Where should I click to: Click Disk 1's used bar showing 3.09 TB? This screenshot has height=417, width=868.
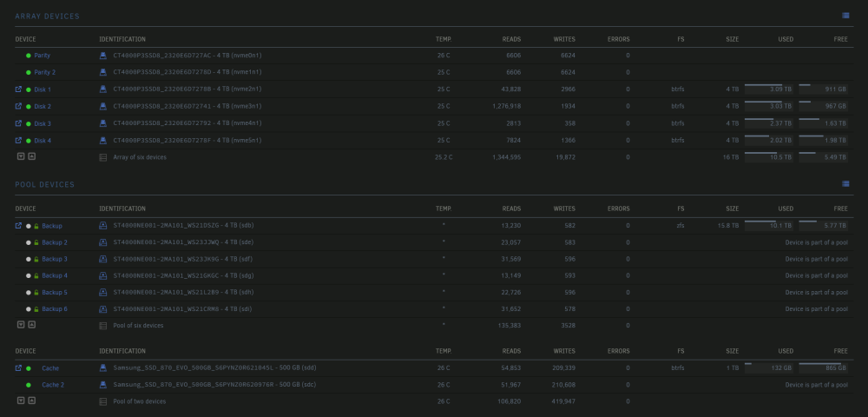(x=769, y=89)
